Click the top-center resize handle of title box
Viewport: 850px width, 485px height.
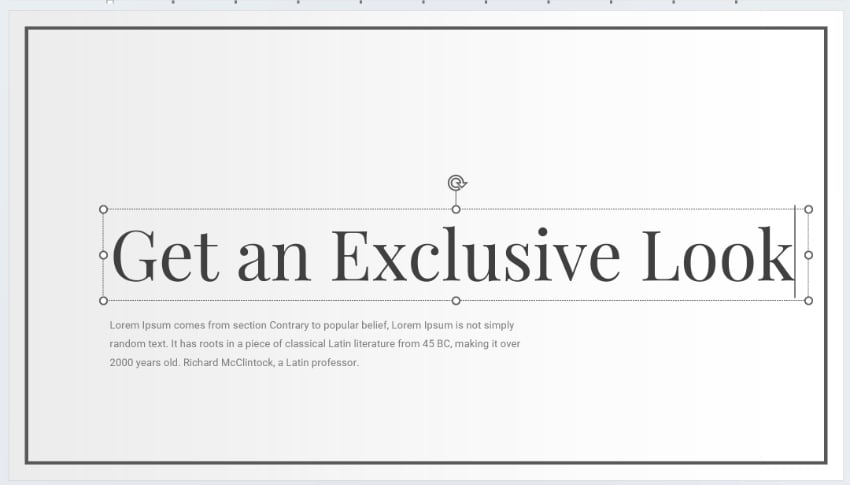[x=456, y=209]
